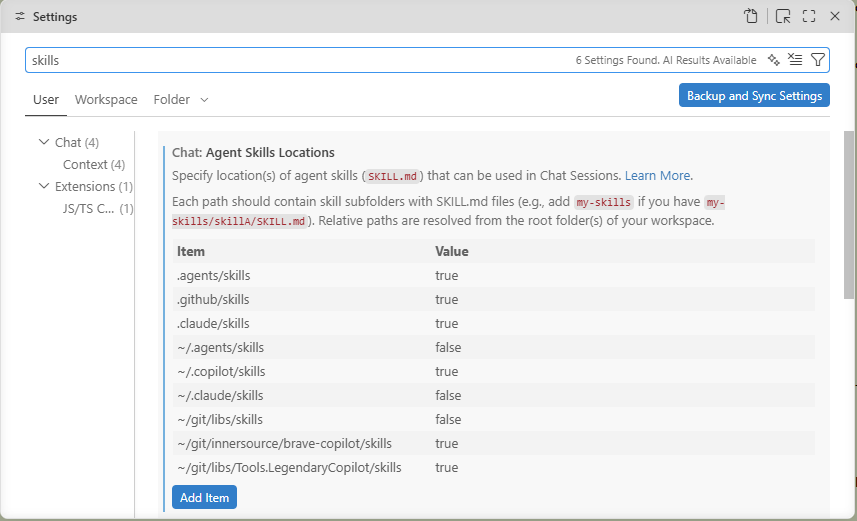The image size is (857, 521).
Task: Collapse the Extensions tree chevron
Action: tap(44, 186)
